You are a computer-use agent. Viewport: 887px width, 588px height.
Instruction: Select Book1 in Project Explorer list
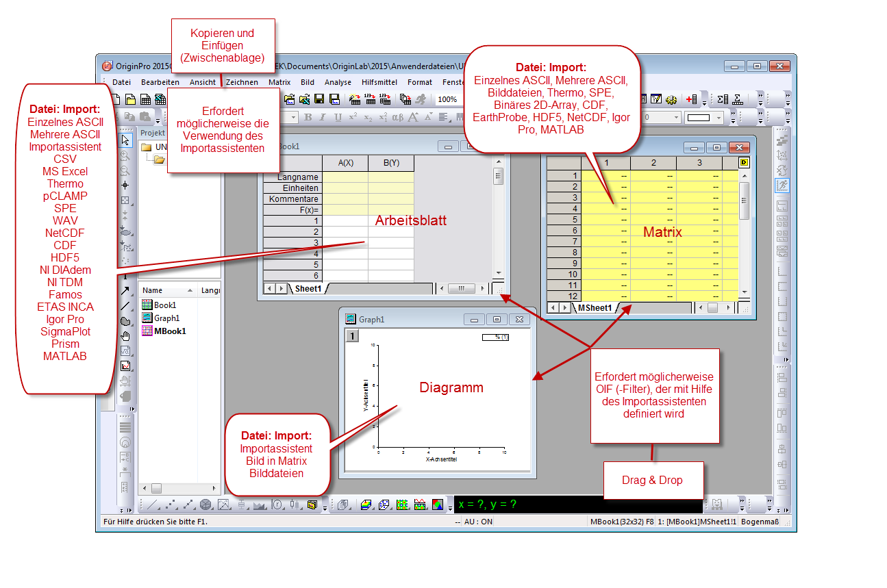click(159, 305)
